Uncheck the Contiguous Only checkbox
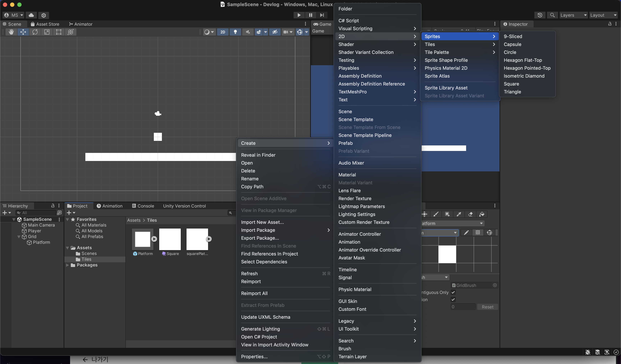The height and width of the screenshot is (364, 621). (x=453, y=292)
